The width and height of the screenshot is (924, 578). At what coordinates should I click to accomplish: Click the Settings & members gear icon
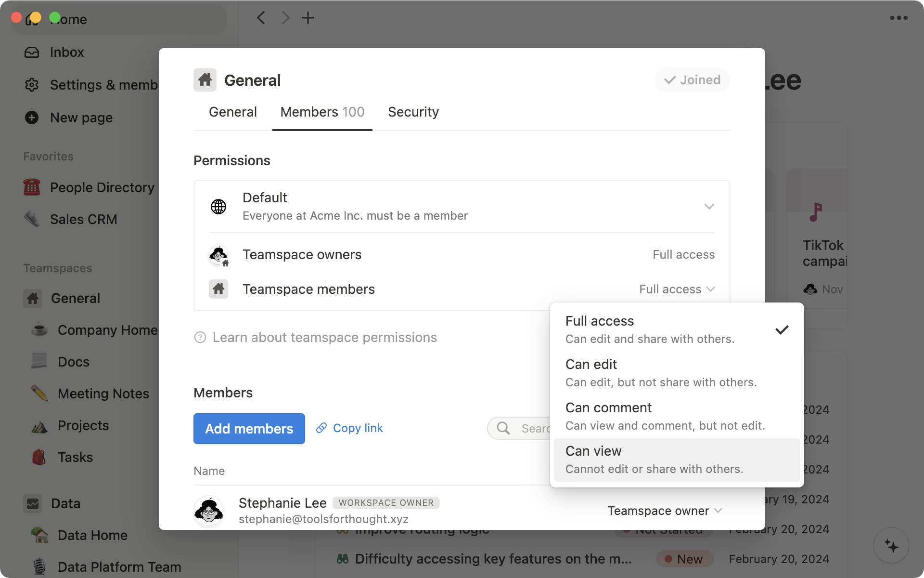click(x=31, y=85)
